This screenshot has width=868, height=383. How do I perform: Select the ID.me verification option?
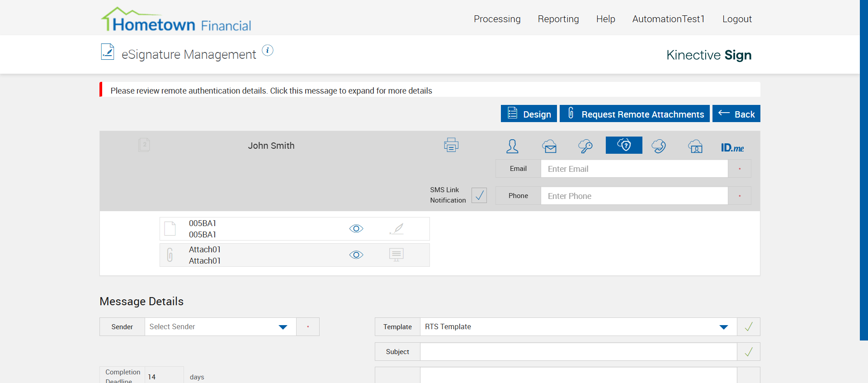click(x=732, y=147)
